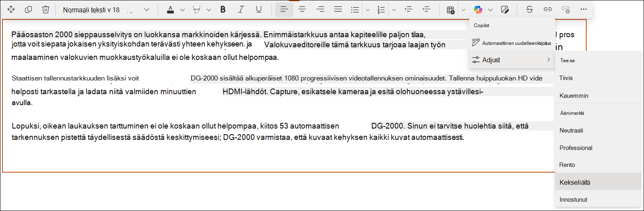Screen dimensions: 644x211
Task: Click the remove link icon
Action: click(x=566, y=9)
